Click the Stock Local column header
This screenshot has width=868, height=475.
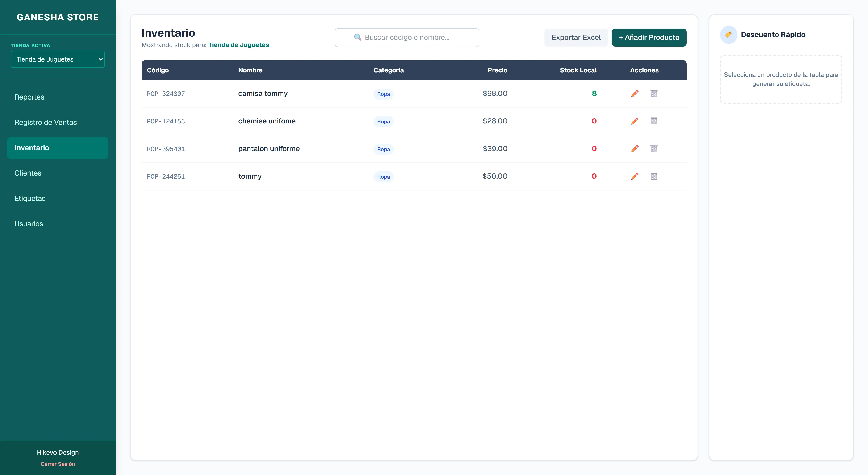click(578, 70)
